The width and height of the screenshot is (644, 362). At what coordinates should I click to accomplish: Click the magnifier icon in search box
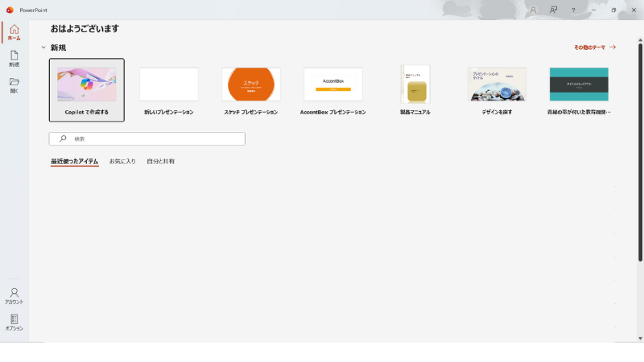click(63, 138)
